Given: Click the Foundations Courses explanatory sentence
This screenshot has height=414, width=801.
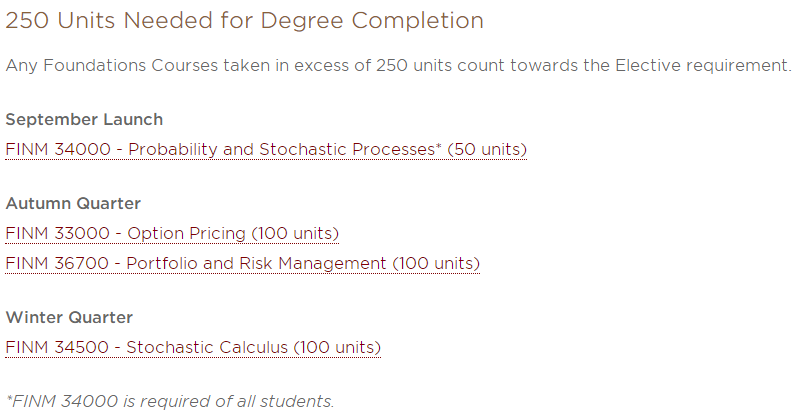Looking at the screenshot, I should (398, 66).
